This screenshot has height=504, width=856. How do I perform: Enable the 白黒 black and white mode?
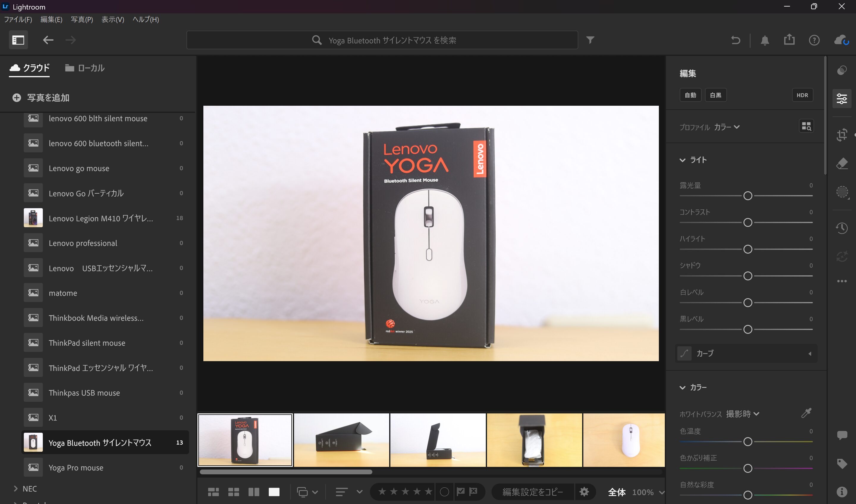pos(716,95)
